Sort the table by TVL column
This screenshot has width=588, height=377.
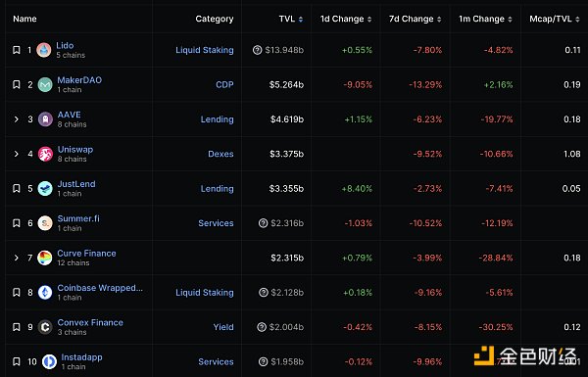pyautogui.click(x=291, y=19)
